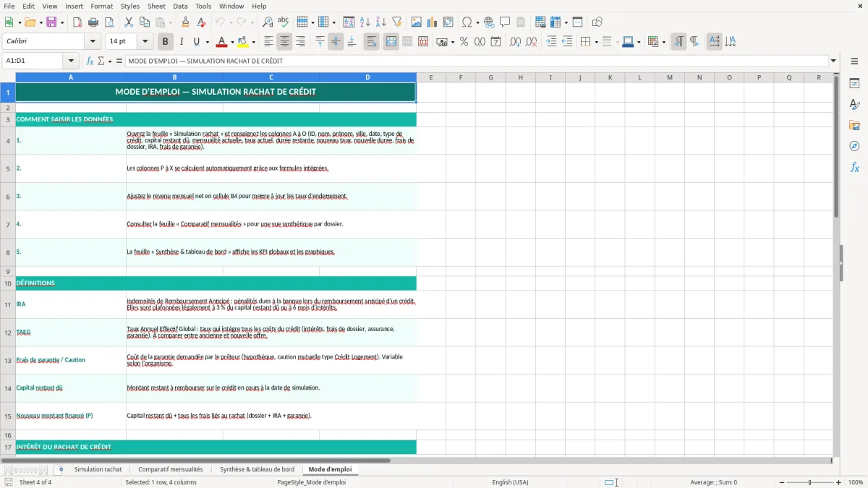Screen dimensions: 868x488
Task: Click the zoom slider handle
Action: (x=809, y=482)
